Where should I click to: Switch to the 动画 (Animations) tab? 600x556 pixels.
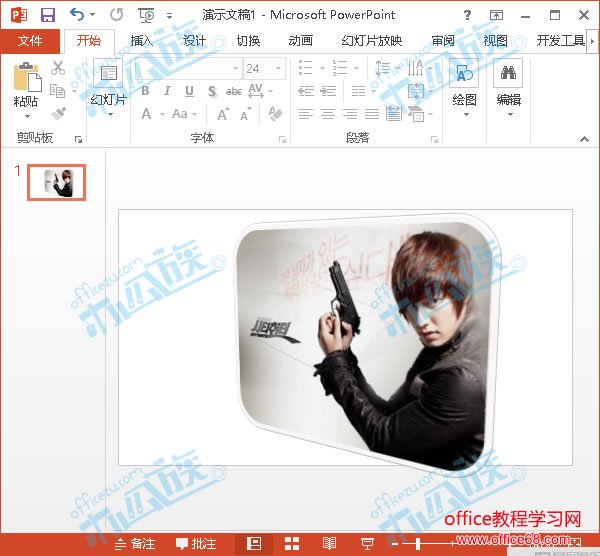(301, 40)
